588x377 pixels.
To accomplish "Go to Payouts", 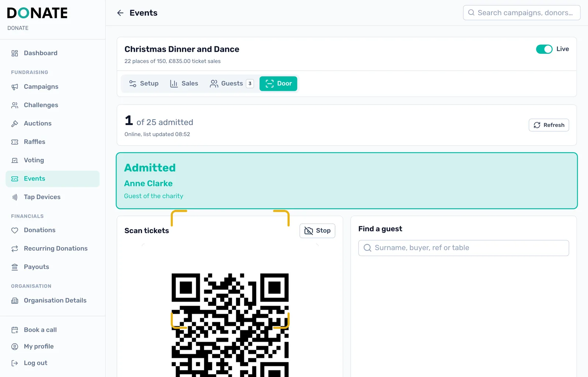I will [53, 267].
